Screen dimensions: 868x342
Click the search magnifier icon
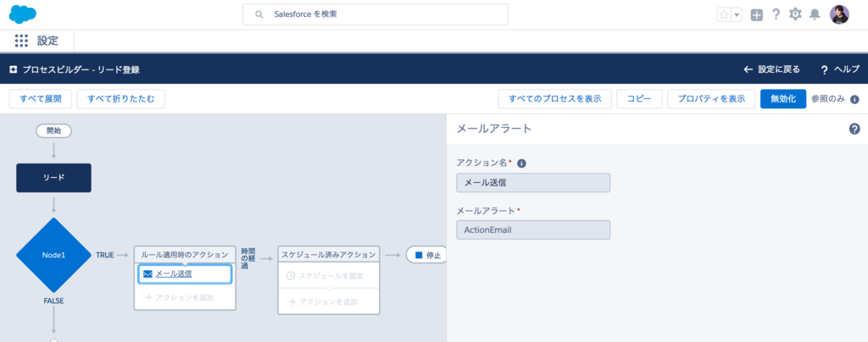pyautogui.click(x=259, y=14)
